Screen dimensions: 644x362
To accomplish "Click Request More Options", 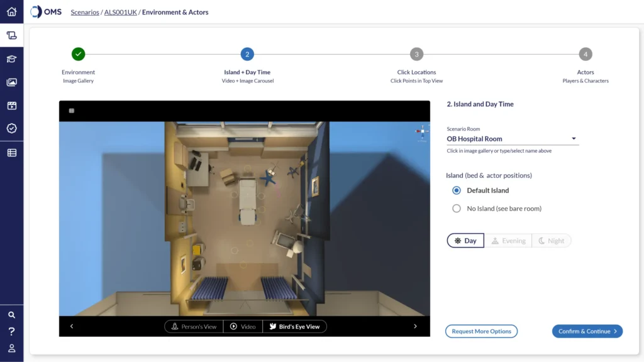I will click(x=481, y=331).
